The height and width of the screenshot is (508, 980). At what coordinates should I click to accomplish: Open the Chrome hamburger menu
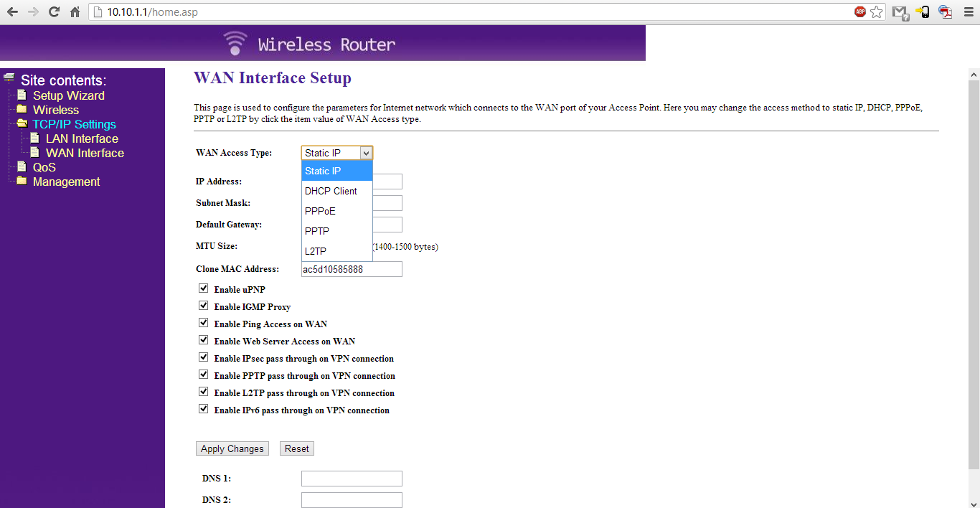(x=968, y=12)
